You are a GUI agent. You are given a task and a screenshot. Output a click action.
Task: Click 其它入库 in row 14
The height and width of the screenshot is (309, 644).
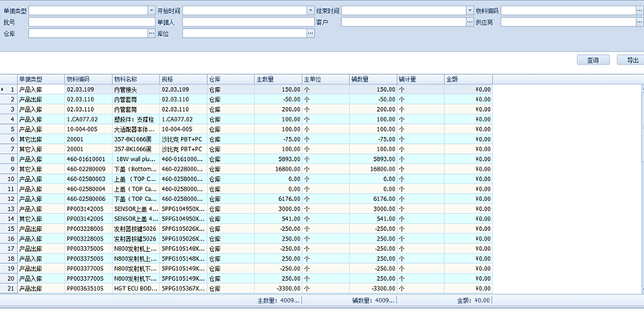click(x=41, y=219)
